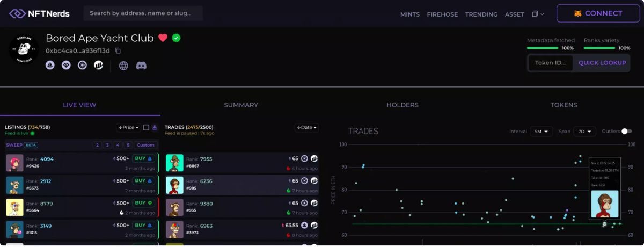The image size is (644, 247).
Task: Switch to the TOKENS tab
Action: point(563,105)
